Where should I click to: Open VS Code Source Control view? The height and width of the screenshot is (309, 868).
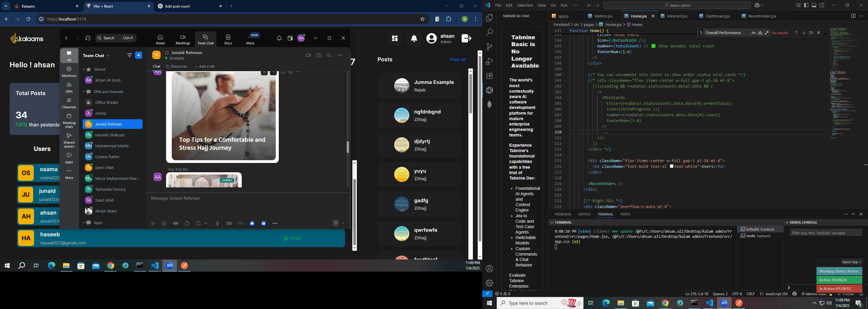[x=489, y=47]
